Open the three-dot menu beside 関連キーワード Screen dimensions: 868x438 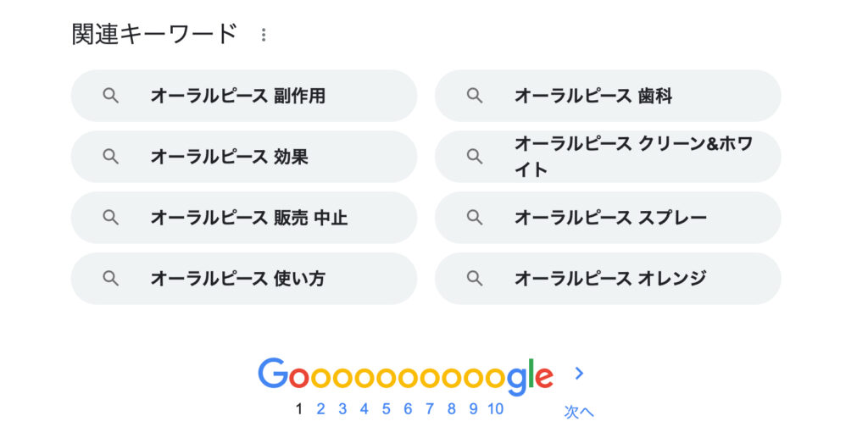click(264, 35)
